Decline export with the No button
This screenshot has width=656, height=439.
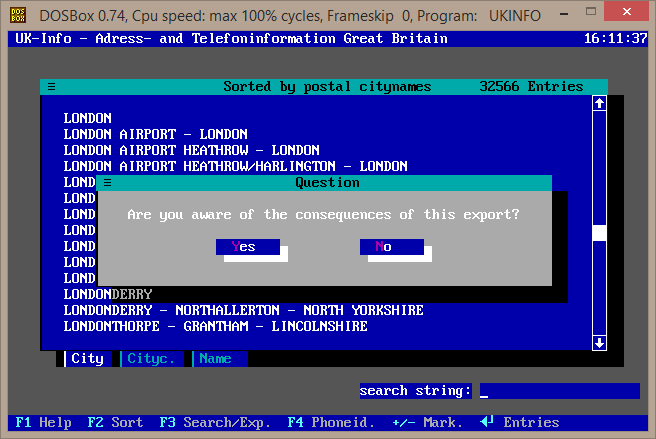pos(392,246)
